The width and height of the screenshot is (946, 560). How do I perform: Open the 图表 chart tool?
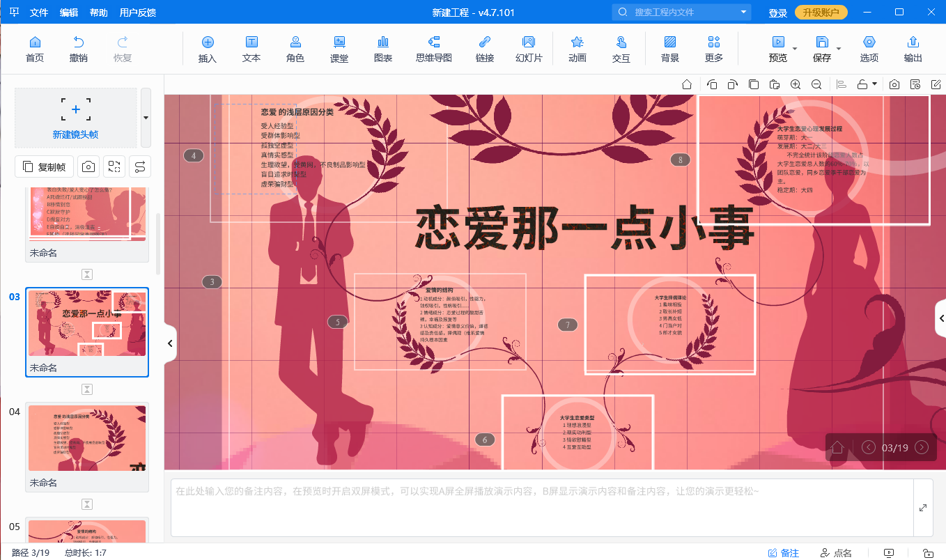coord(383,49)
